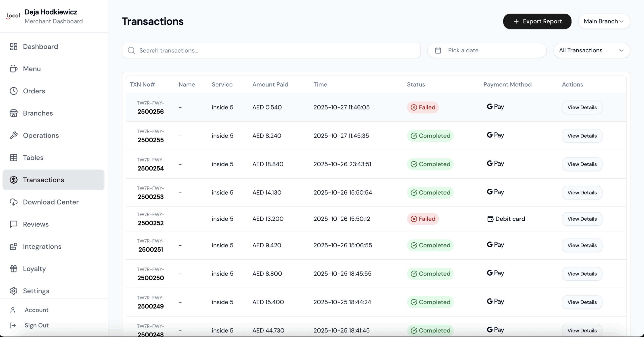This screenshot has width=644, height=337.
Task: Focus the Search transactions field
Action: coord(271,50)
